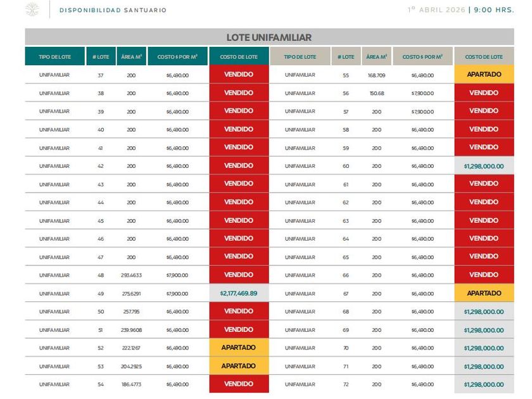Image resolution: width=532 pixels, height=399 pixels.
Task: Click the right COSTO DE LOTE header
Action: 484,56
